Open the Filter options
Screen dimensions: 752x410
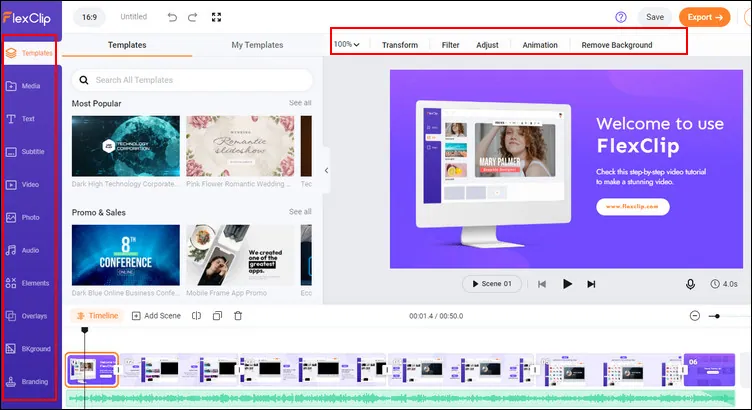[450, 45]
